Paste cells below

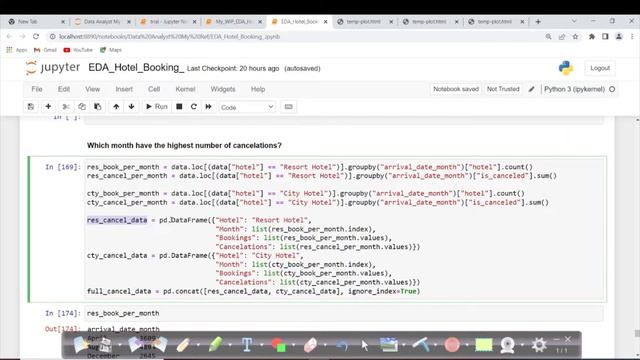point(98,107)
